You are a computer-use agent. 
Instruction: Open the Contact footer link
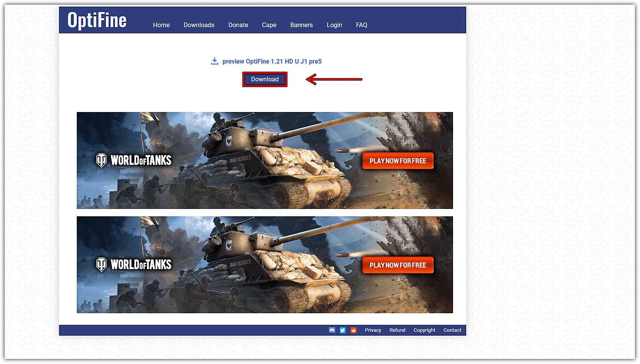(x=452, y=330)
